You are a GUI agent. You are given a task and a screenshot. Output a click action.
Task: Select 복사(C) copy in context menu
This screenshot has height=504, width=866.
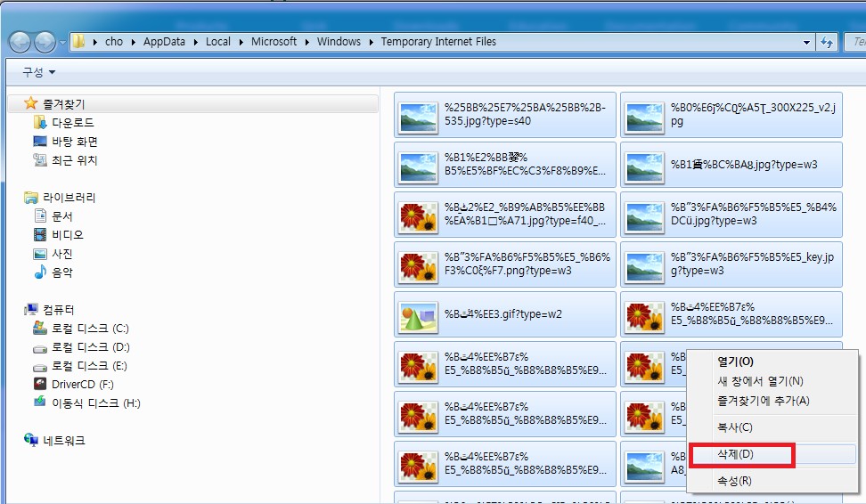click(735, 427)
